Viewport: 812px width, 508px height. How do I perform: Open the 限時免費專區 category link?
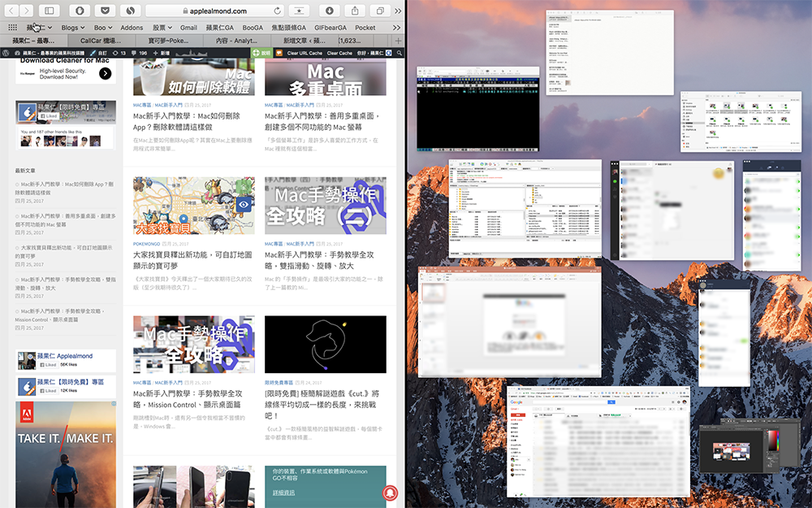point(279,383)
